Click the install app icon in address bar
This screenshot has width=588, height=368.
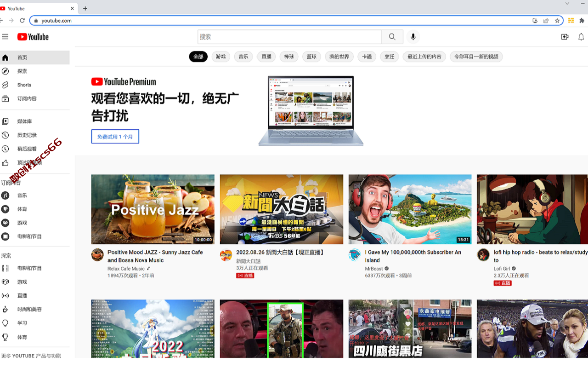[x=535, y=21]
